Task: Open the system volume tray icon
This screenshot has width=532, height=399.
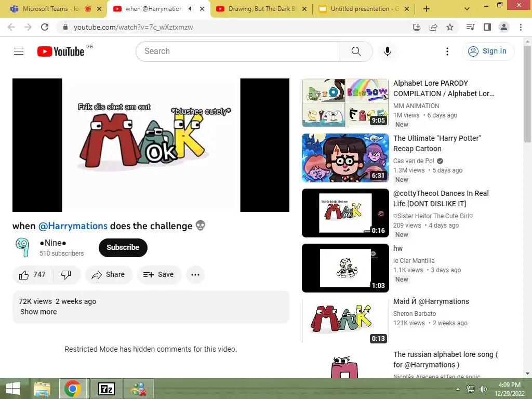Action: pyautogui.click(x=483, y=389)
